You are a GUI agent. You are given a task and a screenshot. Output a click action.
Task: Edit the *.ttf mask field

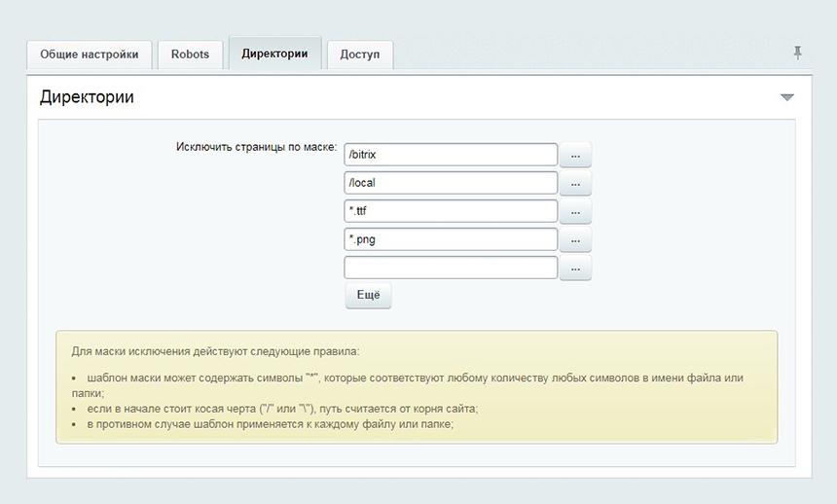pyautogui.click(x=451, y=211)
